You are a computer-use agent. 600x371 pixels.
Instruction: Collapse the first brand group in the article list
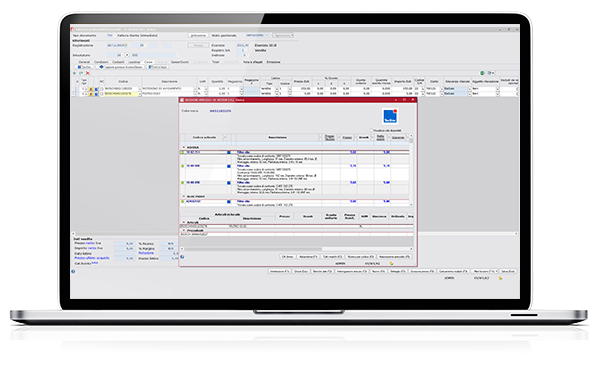point(184,147)
